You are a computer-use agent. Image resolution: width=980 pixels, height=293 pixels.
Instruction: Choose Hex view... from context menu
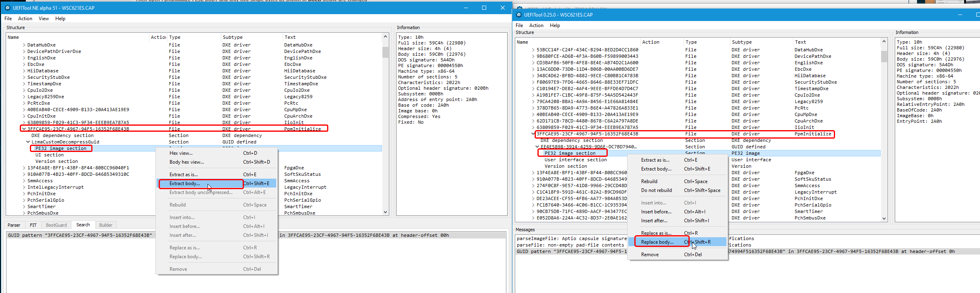pyautogui.click(x=217, y=153)
